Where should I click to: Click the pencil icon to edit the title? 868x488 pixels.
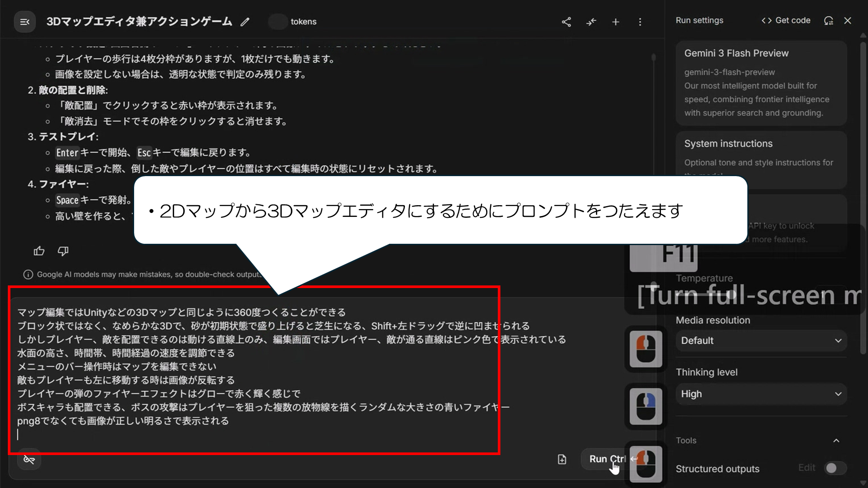(245, 22)
